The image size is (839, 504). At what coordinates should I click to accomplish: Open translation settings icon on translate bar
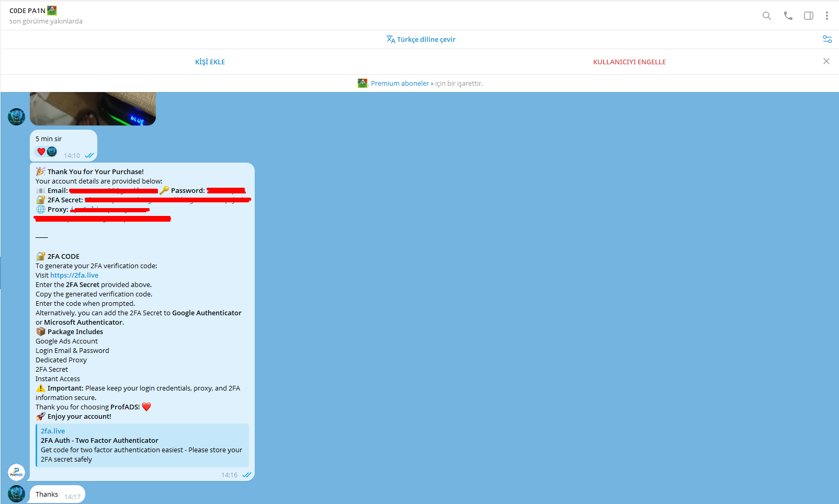click(827, 39)
